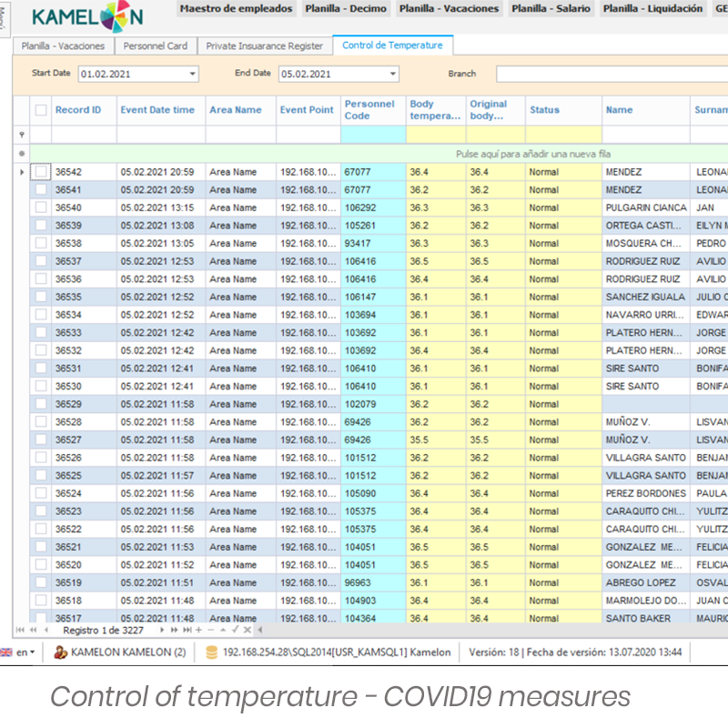Select checkbox of record 36538
This screenshot has height=728, width=728.
tap(41, 243)
